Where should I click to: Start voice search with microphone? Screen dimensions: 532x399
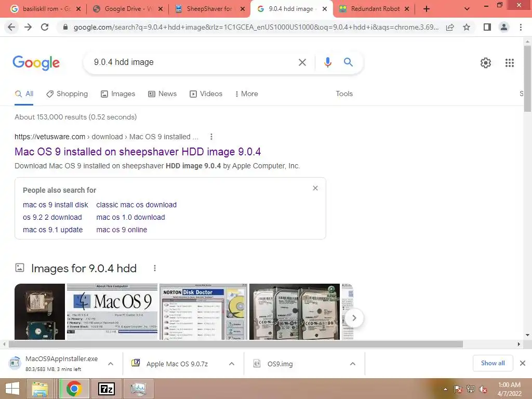click(x=327, y=62)
